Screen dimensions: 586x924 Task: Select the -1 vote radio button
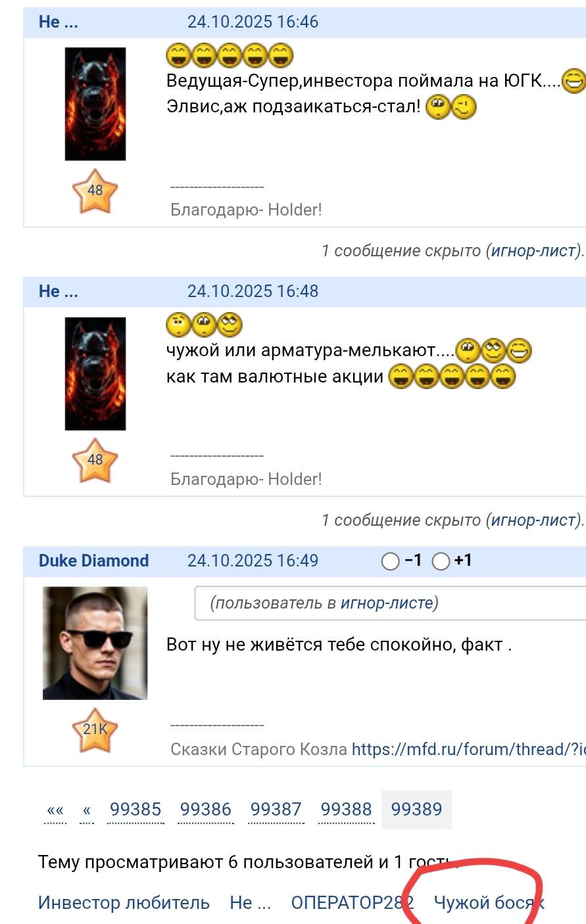point(391,561)
